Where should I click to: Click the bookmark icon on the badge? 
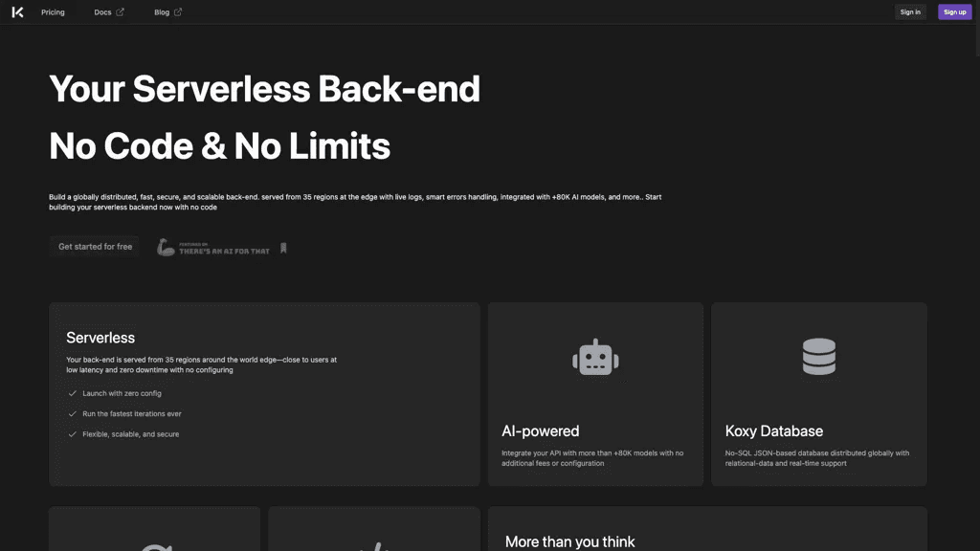(283, 248)
